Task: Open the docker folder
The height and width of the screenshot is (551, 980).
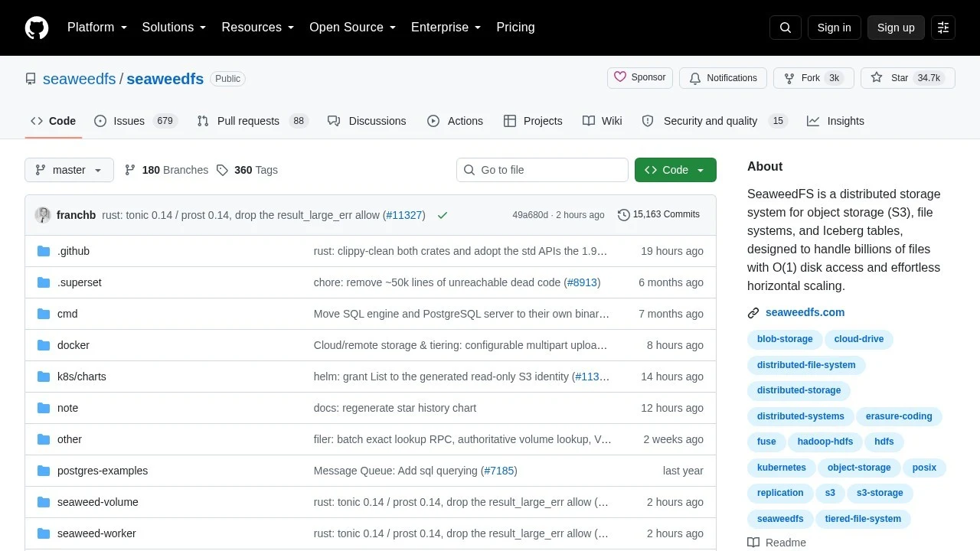Action: 73,345
